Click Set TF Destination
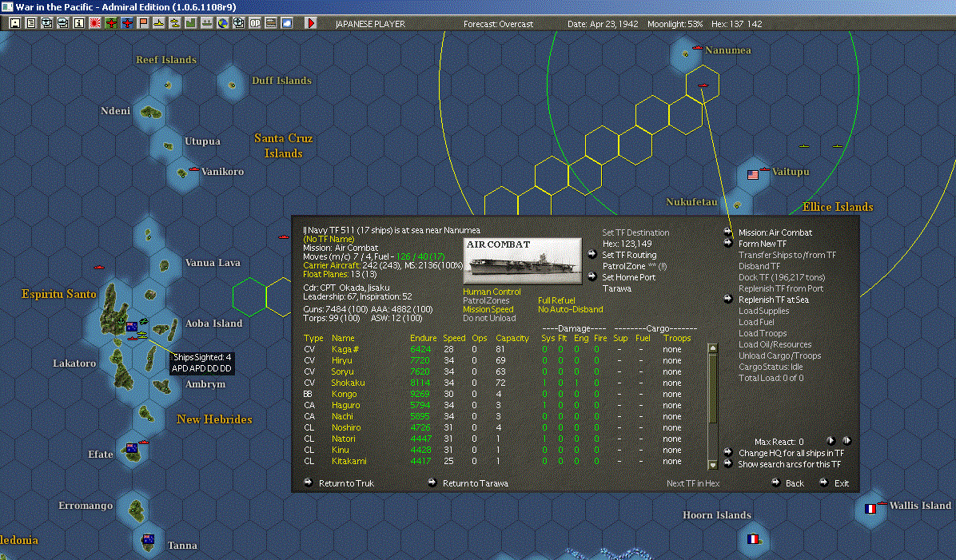This screenshot has width=956, height=560. point(635,232)
